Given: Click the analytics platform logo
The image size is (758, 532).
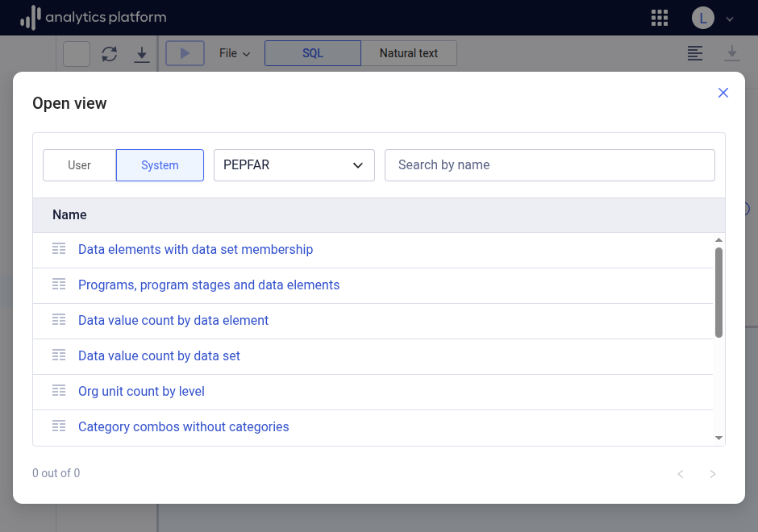Looking at the screenshot, I should (x=93, y=18).
